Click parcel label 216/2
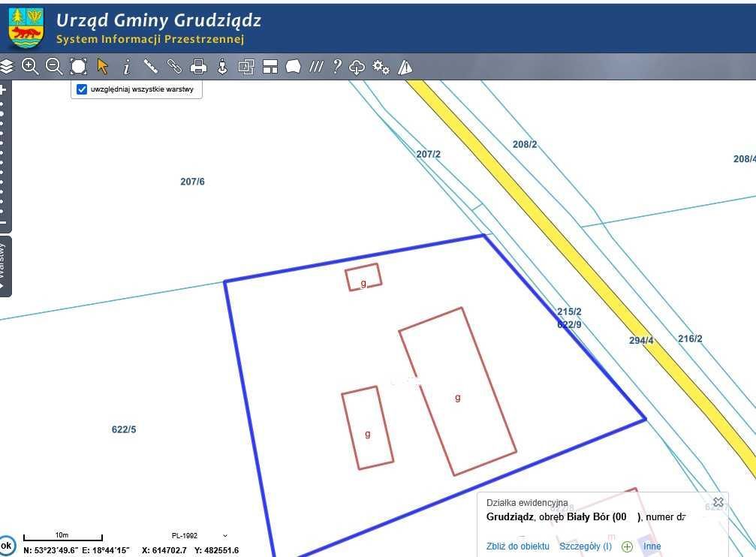Screen dimensions: 756x557 pos(690,339)
